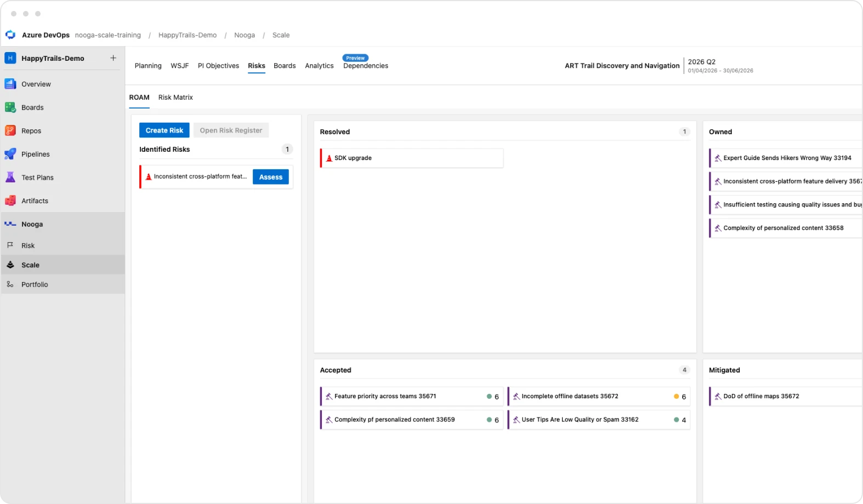
Task: Click the 2026 Q2 program increment selector
Action: [702, 62]
